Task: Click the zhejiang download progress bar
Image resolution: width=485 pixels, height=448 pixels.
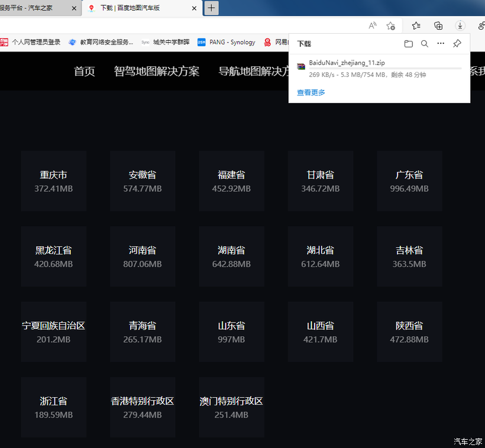Action: coord(385,69)
